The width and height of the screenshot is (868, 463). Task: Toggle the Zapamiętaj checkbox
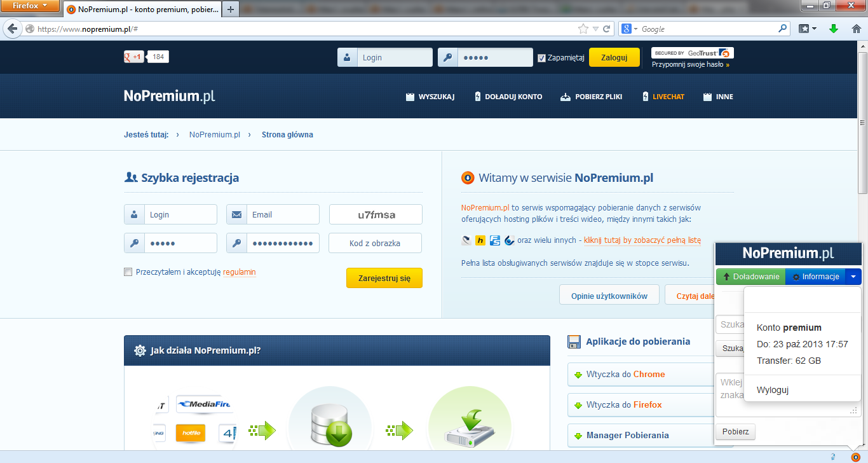[541, 58]
